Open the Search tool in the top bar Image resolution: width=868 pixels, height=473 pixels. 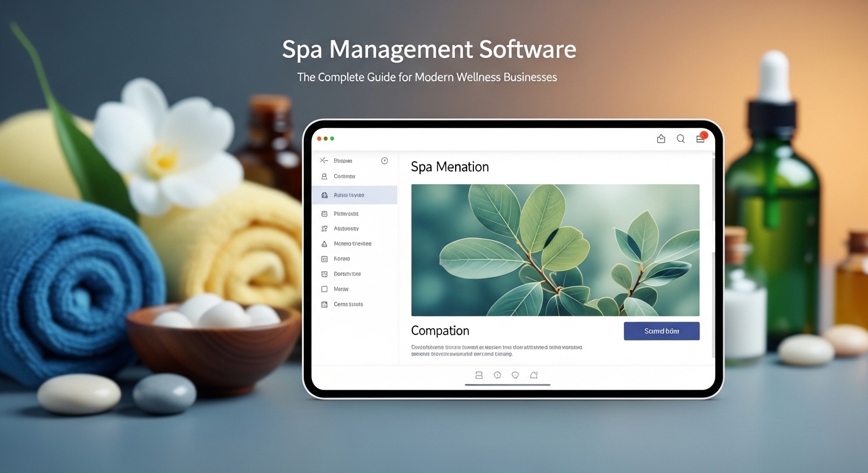click(x=681, y=139)
